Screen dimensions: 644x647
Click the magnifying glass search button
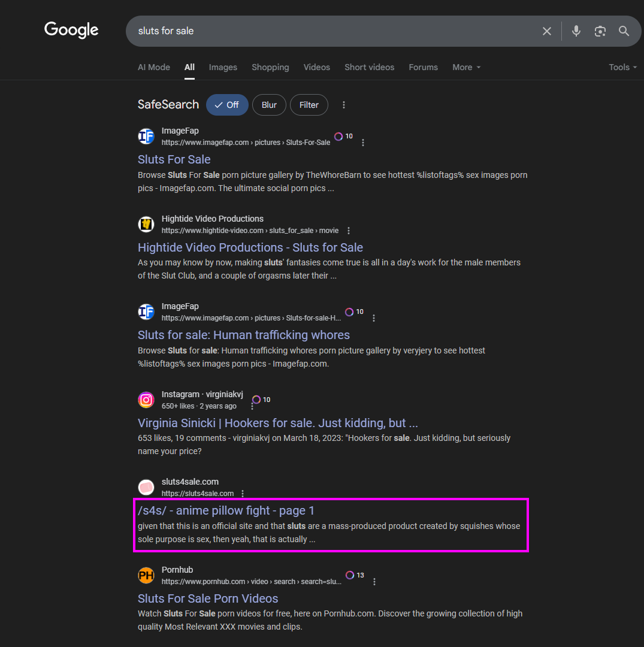624,31
